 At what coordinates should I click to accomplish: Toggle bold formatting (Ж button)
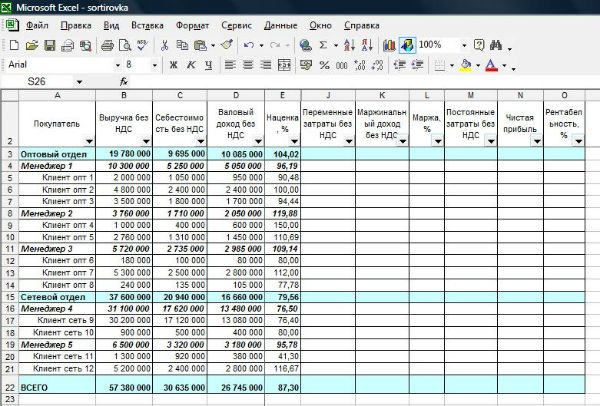174,65
